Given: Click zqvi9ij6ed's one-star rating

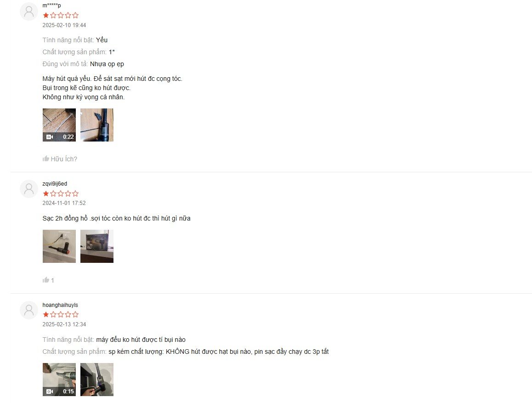Looking at the screenshot, I should click(61, 194).
